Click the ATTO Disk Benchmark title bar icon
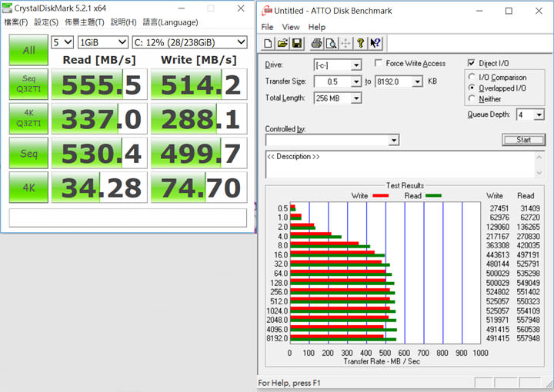 pyautogui.click(x=267, y=11)
